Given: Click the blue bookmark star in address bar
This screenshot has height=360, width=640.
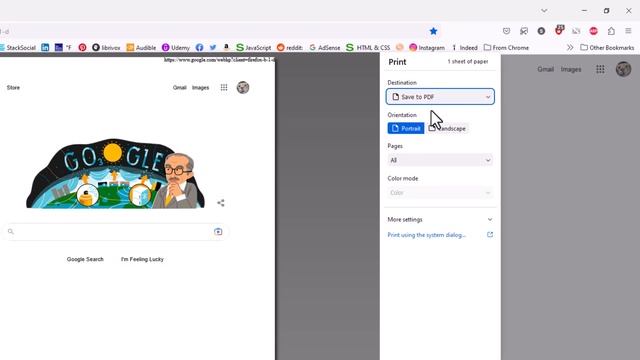Looking at the screenshot, I should 433,31.
